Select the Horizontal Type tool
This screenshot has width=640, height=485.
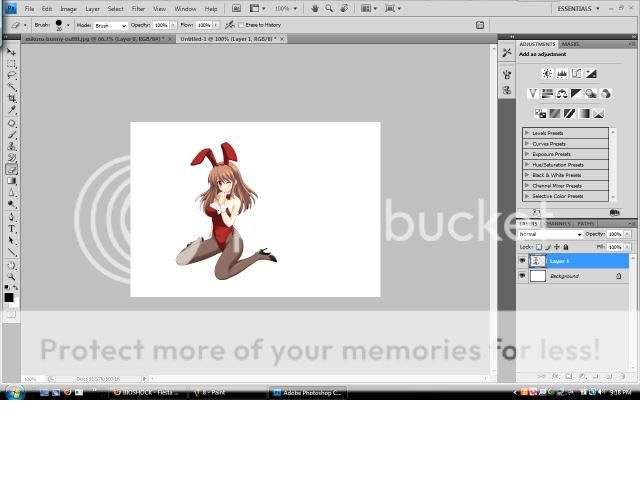pyautogui.click(x=11, y=229)
